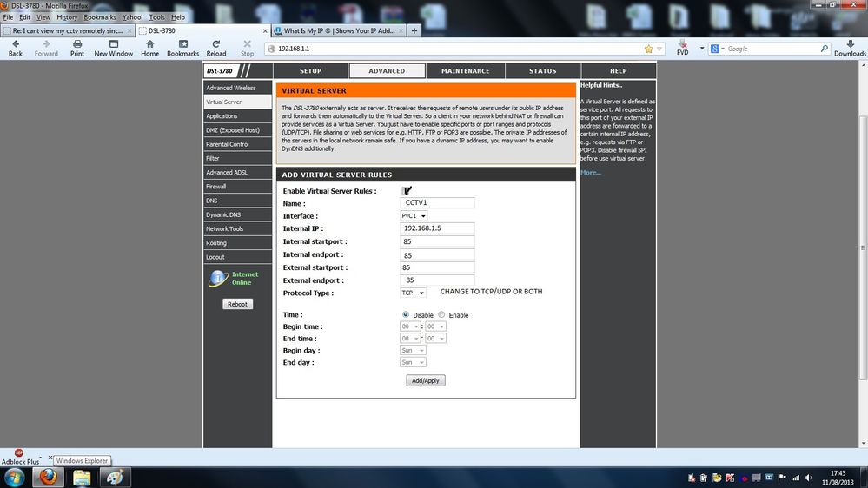
Task: Click the Google search box
Action: [x=772, y=49]
